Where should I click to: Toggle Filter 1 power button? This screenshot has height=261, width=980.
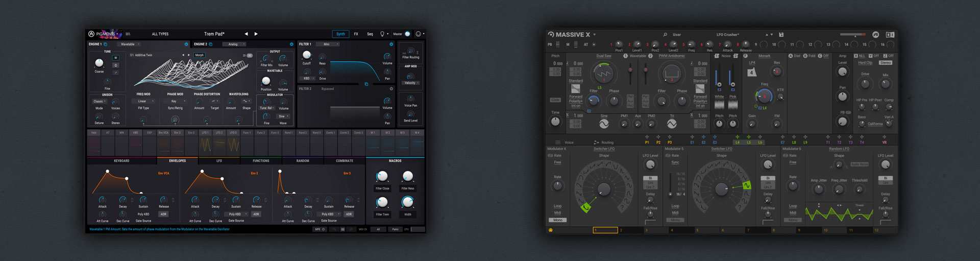pyautogui.click(x=391, y=44)
